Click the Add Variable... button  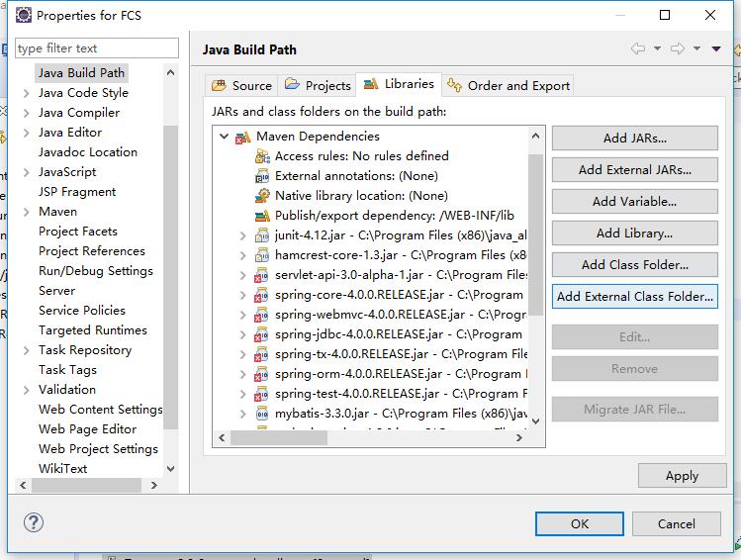pos(635,201)
